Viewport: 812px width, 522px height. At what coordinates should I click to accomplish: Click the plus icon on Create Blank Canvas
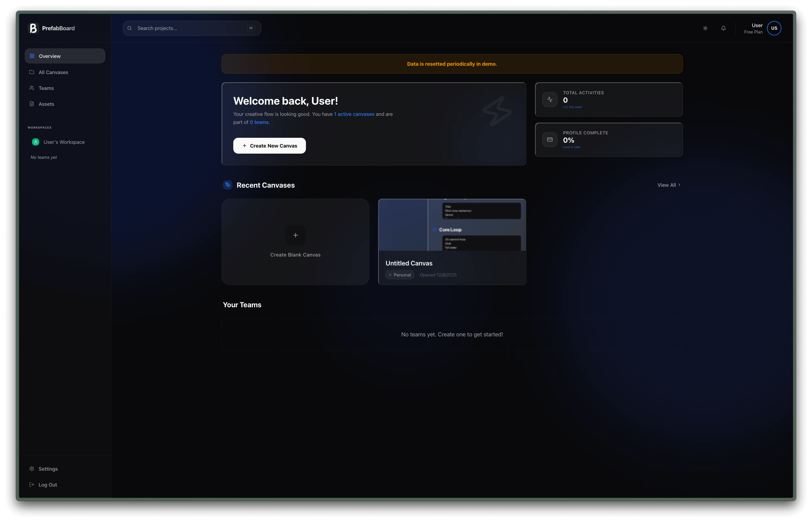click(295, 235)
